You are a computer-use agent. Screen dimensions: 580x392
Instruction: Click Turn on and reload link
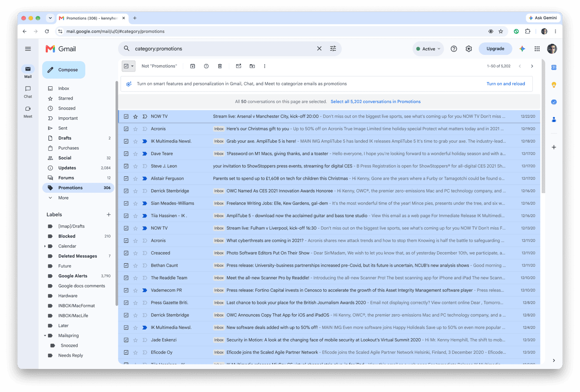click(506, 84)
